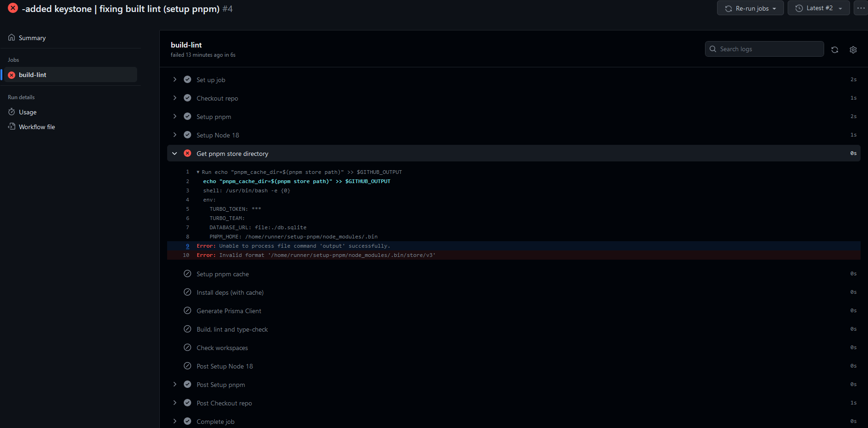Click the success check icon for Post Checkout repo
This screenshot has width=868, height=428.
tap(187, 403)
